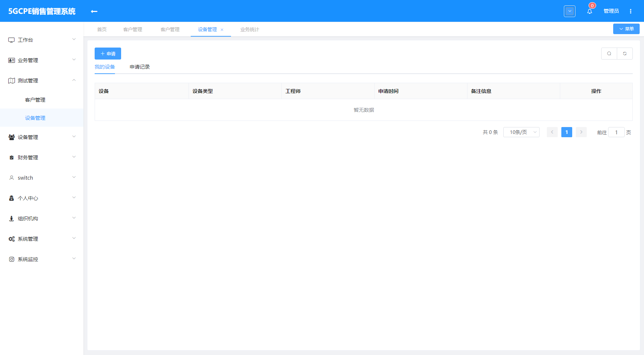Switch to the 业务统计 page tab

point(249,29)
